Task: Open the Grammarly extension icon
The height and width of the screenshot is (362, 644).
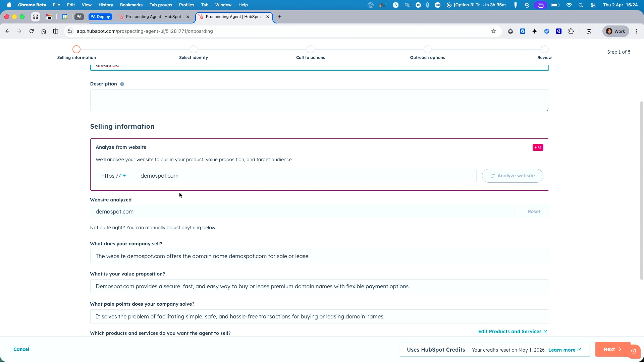Action: [559, 31]
